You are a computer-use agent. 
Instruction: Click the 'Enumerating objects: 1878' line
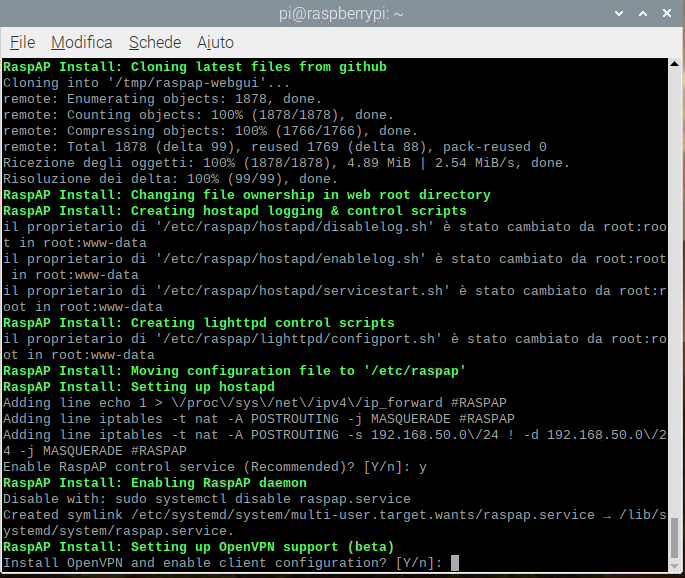pos(163,99)
